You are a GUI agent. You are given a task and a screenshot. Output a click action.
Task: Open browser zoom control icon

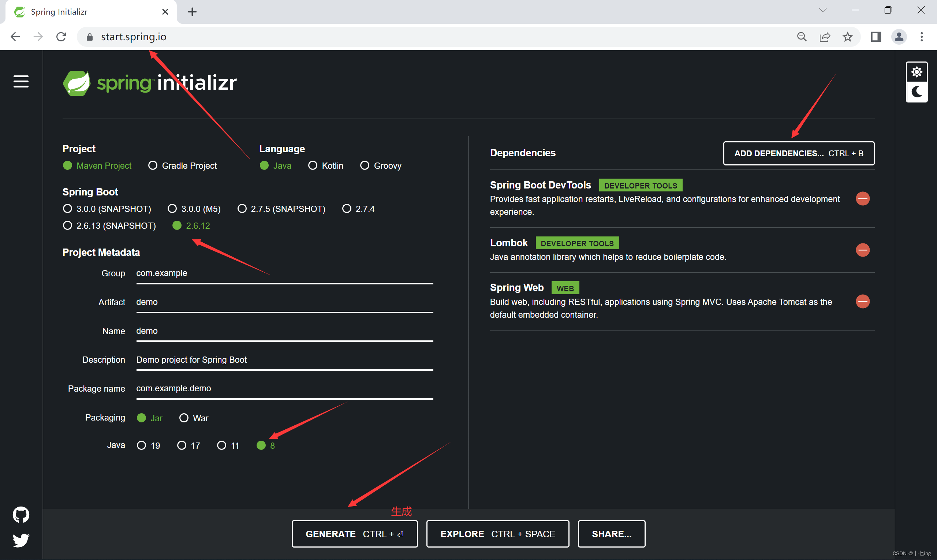(x=802, y=37)
